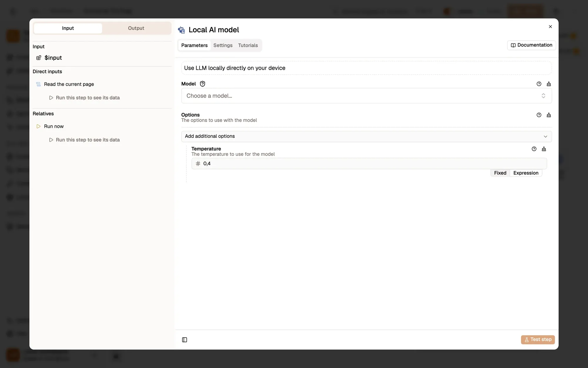The width and height of the screenshot is (588, 368).
Task: Click the Read the current page icon
Action: pos(39,84)
